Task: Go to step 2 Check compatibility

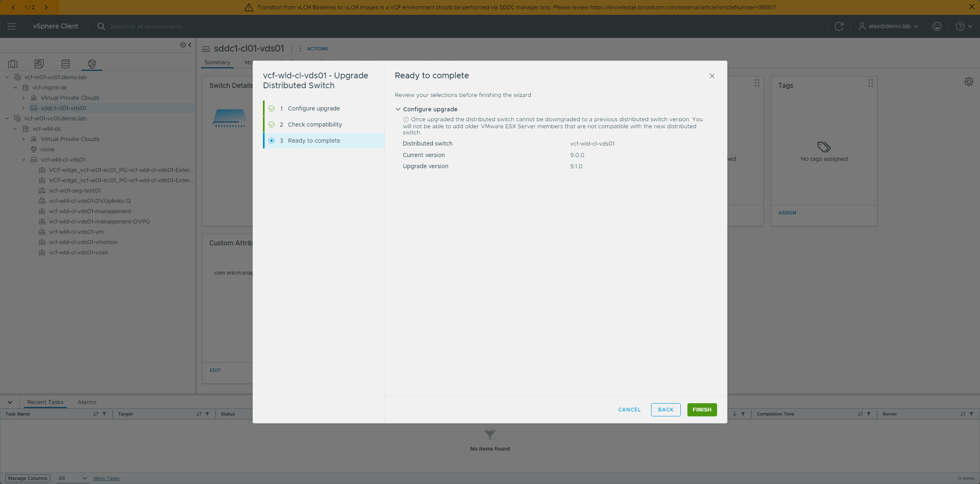Action: point(324,125)
